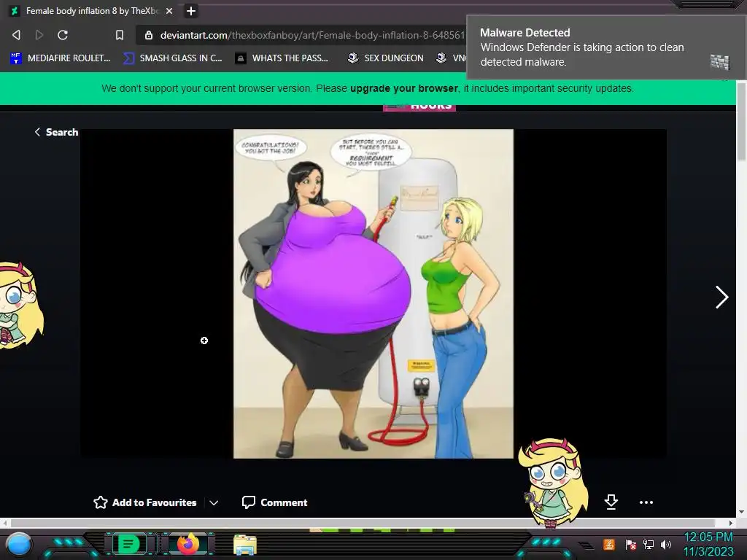Click the Action Center flag tray icon
This screenshot has width=747, height=560.
(x=630, y=544)
